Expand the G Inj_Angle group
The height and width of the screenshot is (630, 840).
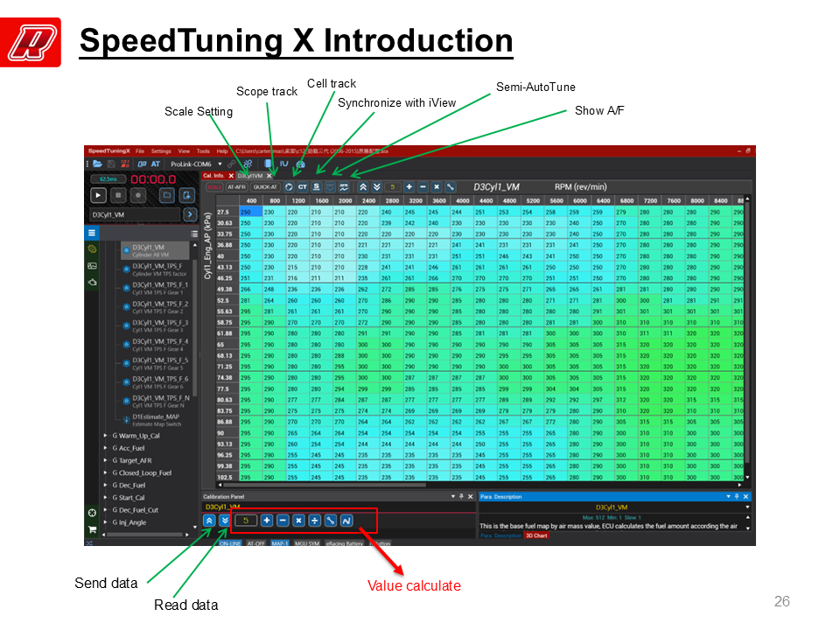click(x=106, y=521)
